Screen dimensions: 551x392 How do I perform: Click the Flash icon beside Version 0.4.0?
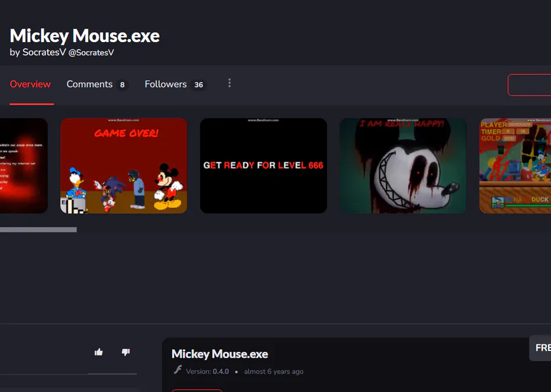tap(178, 369)
